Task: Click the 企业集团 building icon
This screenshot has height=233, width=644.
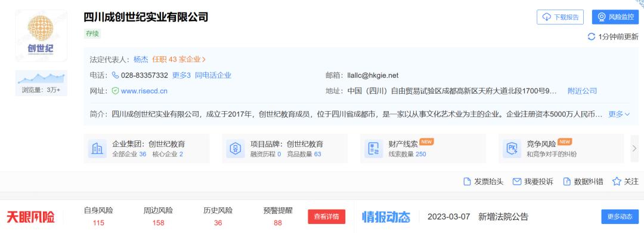Action: (x=97, y=149)
